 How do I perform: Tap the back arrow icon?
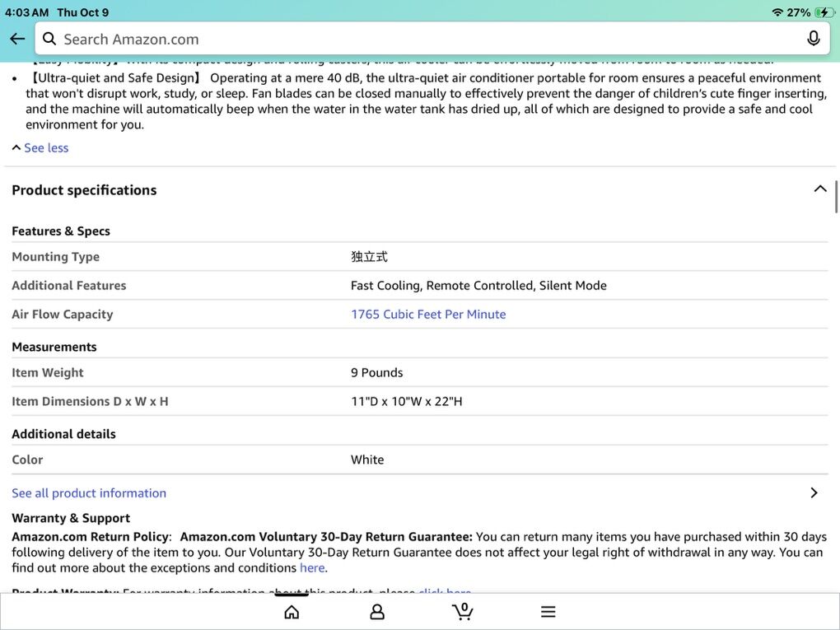pyautogui.click(x=17, y=39)
